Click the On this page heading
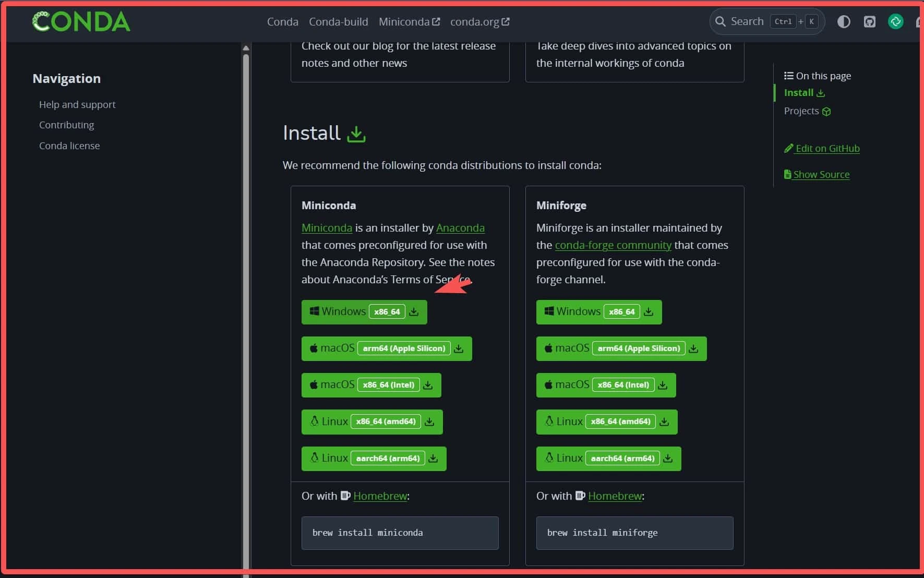 pyautogui.click(x=818, y=76)
